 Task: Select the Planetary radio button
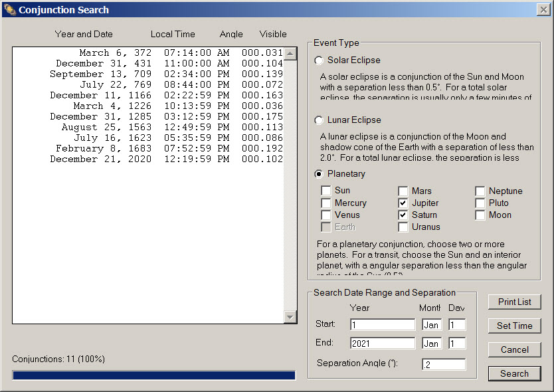pos(319,174)
